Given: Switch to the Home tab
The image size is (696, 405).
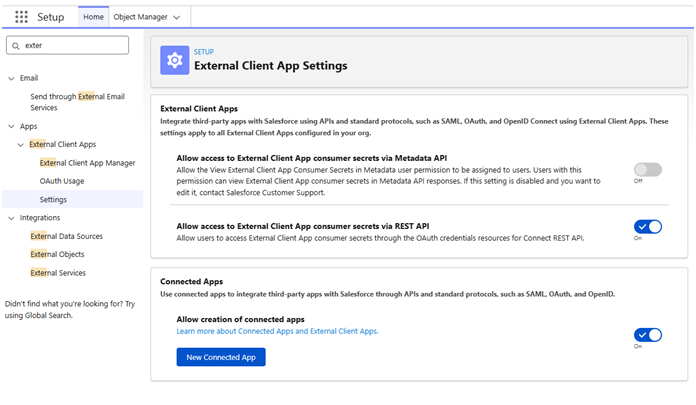Looking at the screenshot, I should pos(93,17).
